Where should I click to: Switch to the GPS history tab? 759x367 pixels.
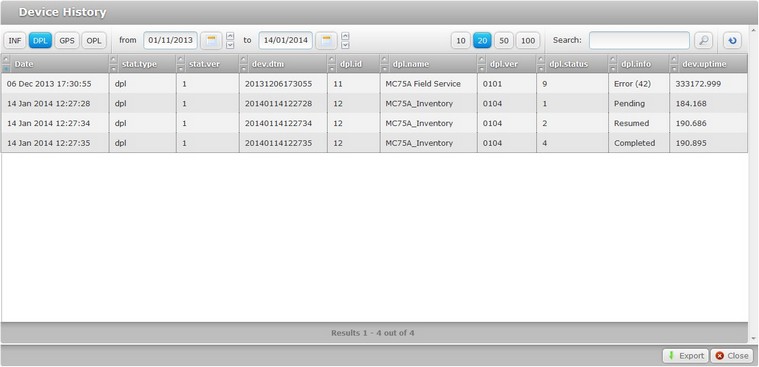(67, 41)
